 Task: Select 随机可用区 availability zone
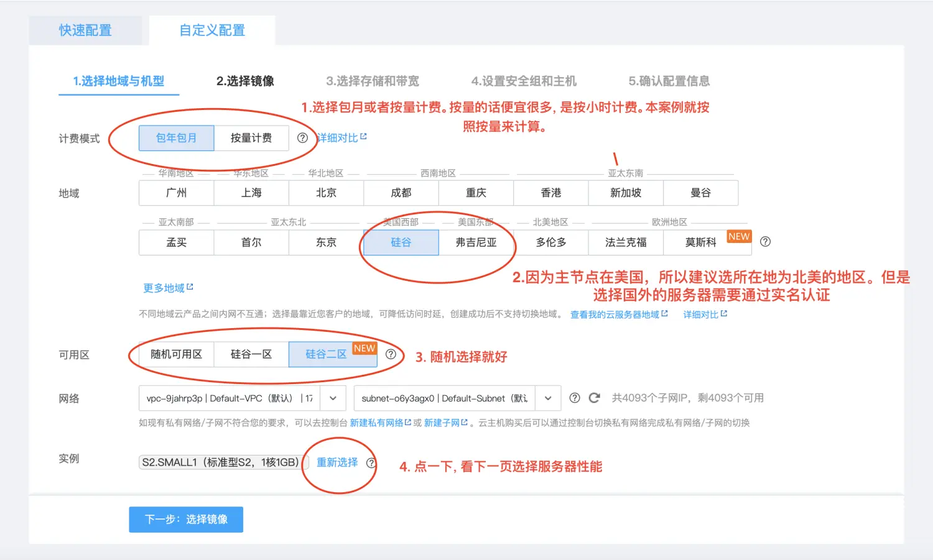pyautogui.click(x=177, y=354)
